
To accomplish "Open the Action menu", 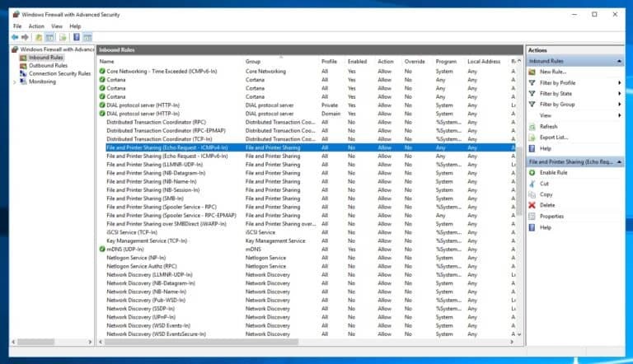I will pos(36,26).
